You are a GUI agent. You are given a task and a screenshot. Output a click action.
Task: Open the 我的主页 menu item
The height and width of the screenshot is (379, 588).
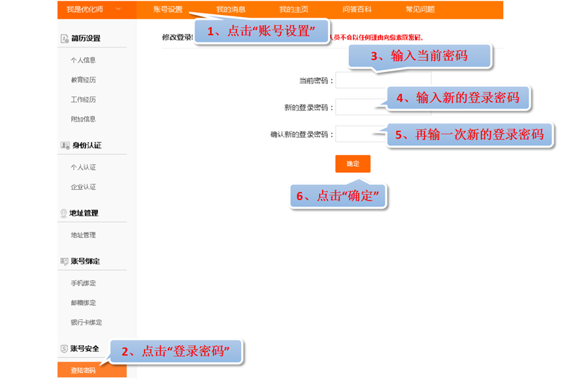point(294,9)
